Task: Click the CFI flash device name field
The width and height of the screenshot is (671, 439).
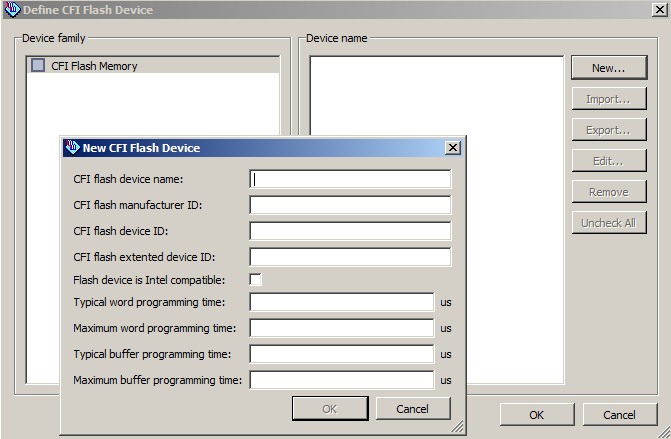Action: point(350,179)
